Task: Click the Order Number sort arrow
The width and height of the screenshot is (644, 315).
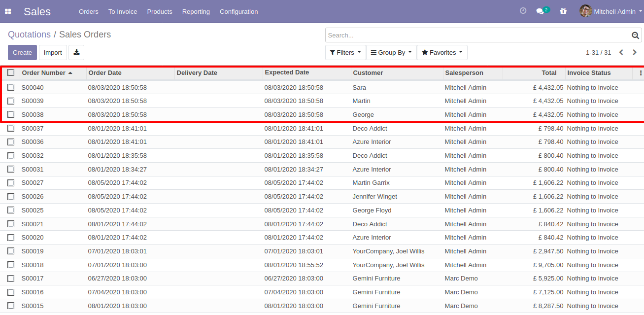Action: tap(70, 73)
